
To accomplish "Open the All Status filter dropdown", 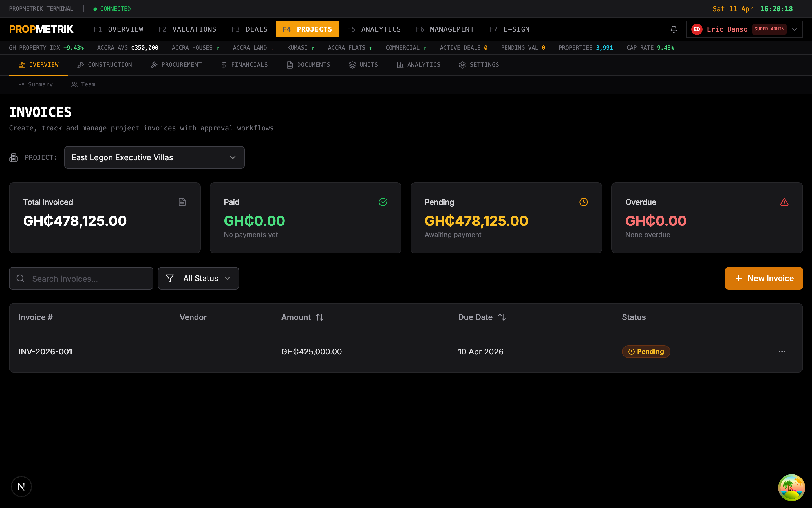I will click(198, 278).
